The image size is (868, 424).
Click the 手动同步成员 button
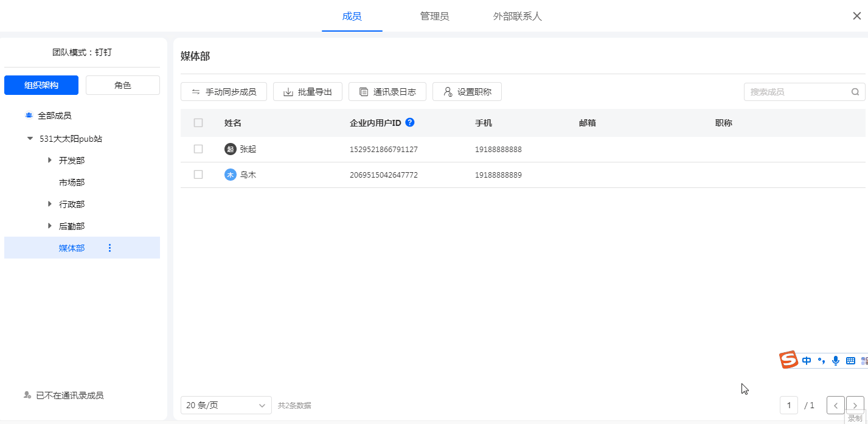(224, 92)
